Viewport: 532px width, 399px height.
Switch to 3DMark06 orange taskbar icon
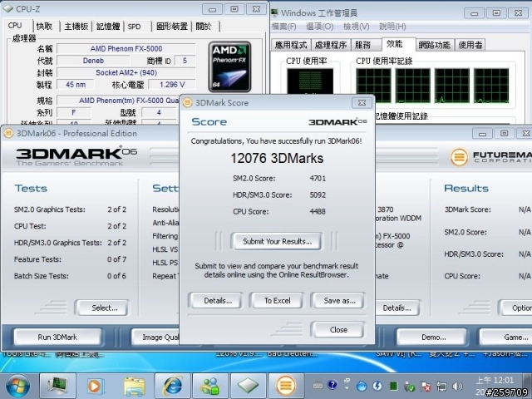click(x=286, y=386)
